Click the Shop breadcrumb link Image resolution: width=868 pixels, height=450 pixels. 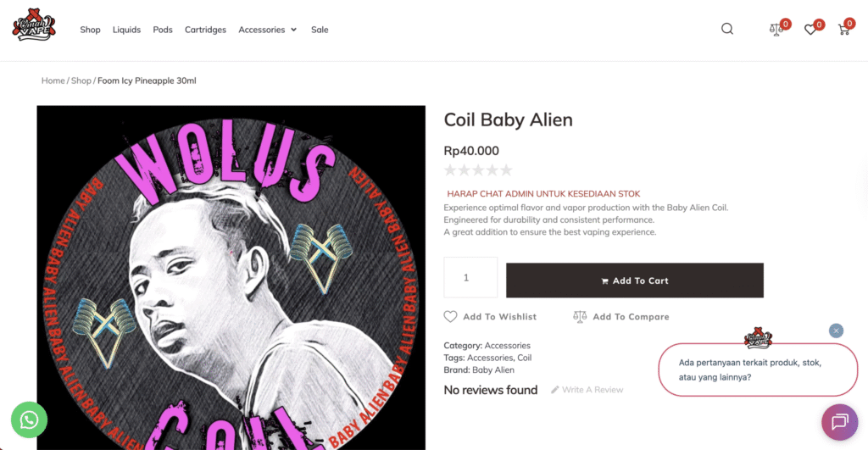[x=81, y=81]
